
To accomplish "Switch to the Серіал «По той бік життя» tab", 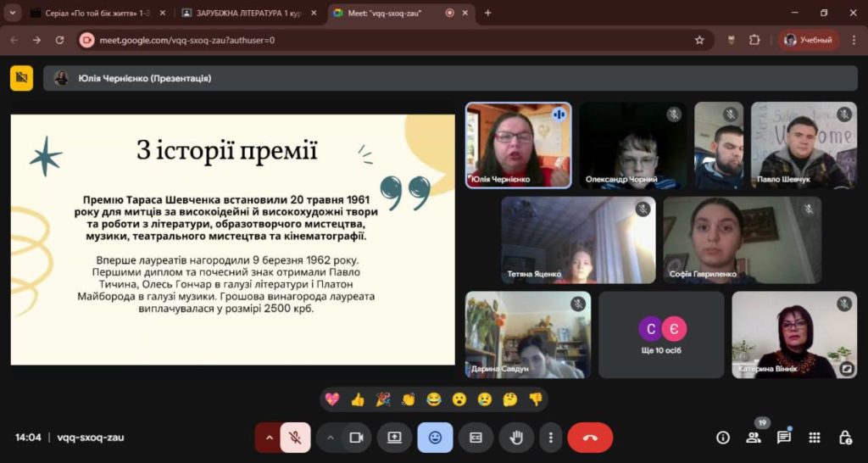I will (x=95, y=13).
